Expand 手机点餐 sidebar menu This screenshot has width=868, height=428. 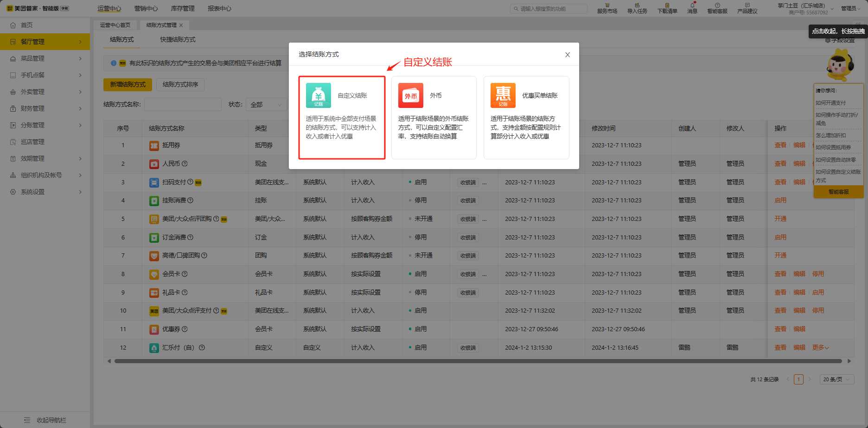tap(45, 75)
